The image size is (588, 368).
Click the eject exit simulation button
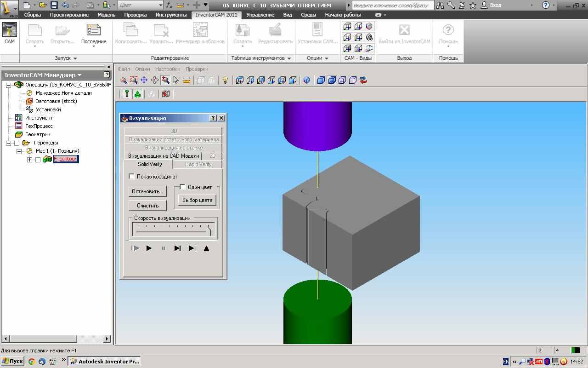coord(206,248)
